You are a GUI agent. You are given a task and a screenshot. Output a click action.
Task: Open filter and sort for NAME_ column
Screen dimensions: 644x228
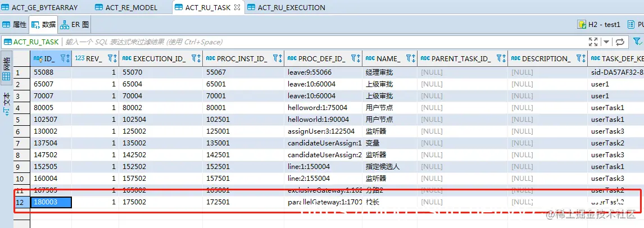(x=411, y=58)
